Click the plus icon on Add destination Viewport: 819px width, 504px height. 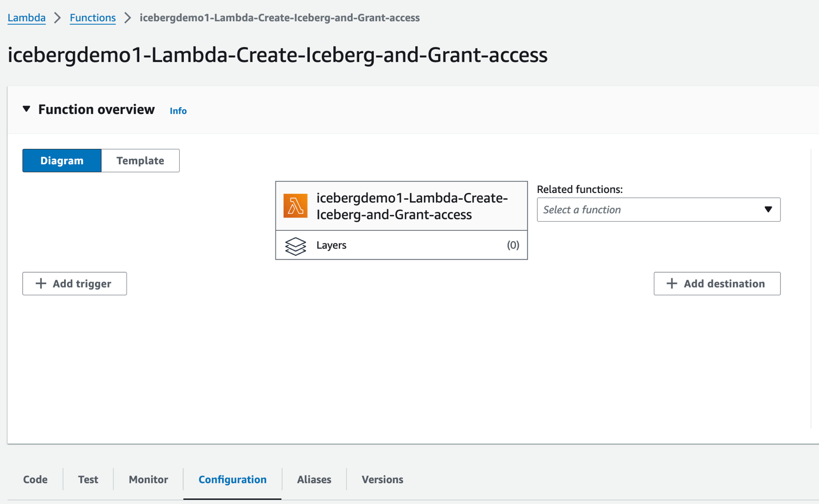pyautogui.click(x=672, y=283)
